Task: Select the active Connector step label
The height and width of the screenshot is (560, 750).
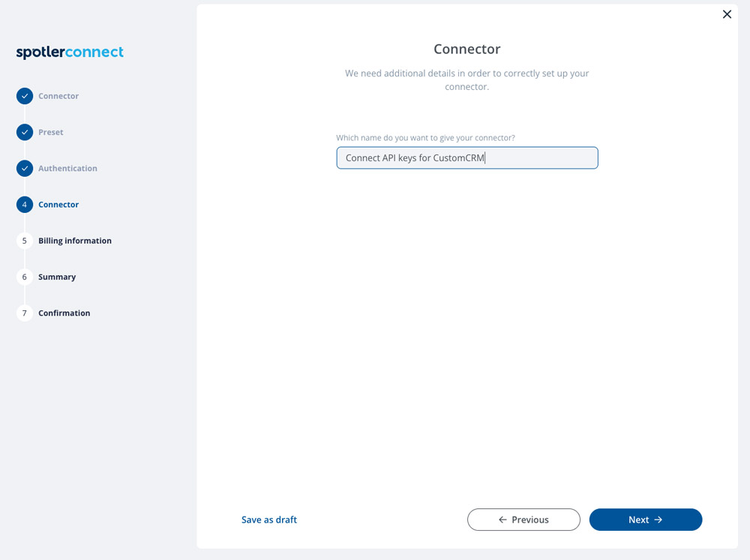Action: 58,205
